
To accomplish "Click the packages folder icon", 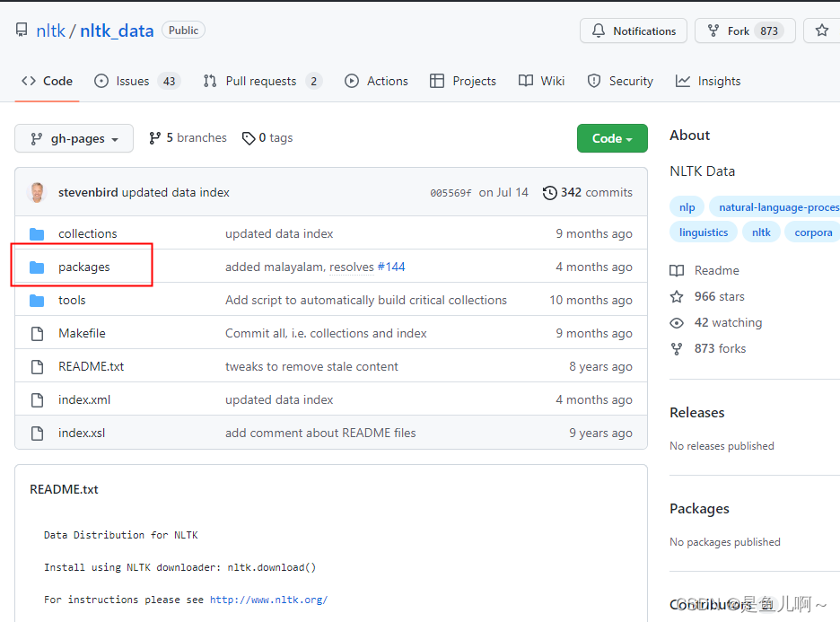I will coord(37,267).
